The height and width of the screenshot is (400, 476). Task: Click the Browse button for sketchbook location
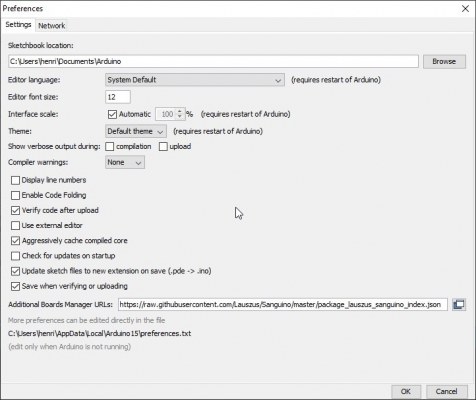click(444, 62)
